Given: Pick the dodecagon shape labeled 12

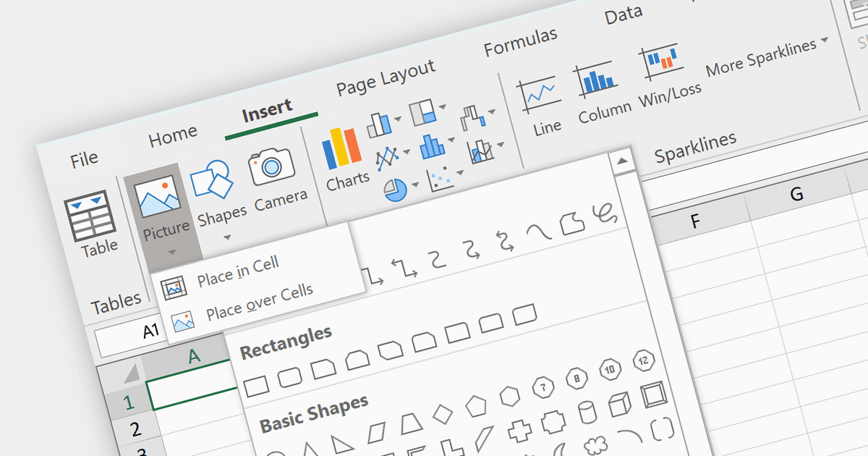Looking at the screenshot, I should coord(644,360).
